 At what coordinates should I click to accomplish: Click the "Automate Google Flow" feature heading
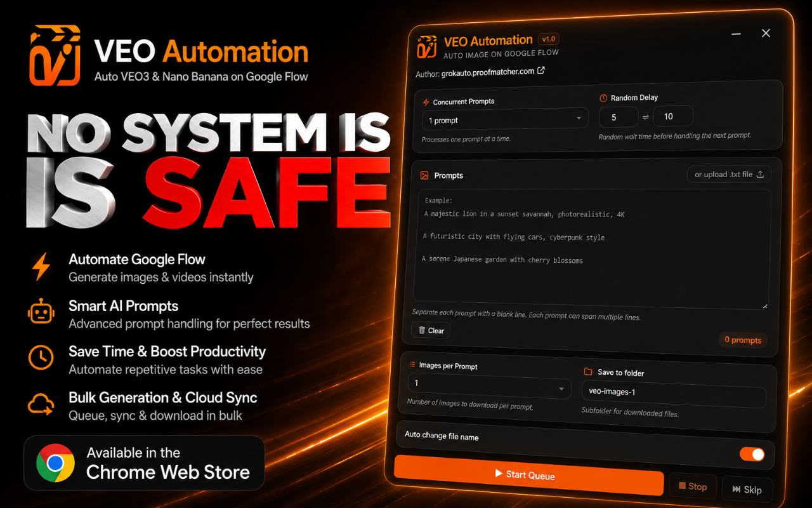(x=137, y=259)
